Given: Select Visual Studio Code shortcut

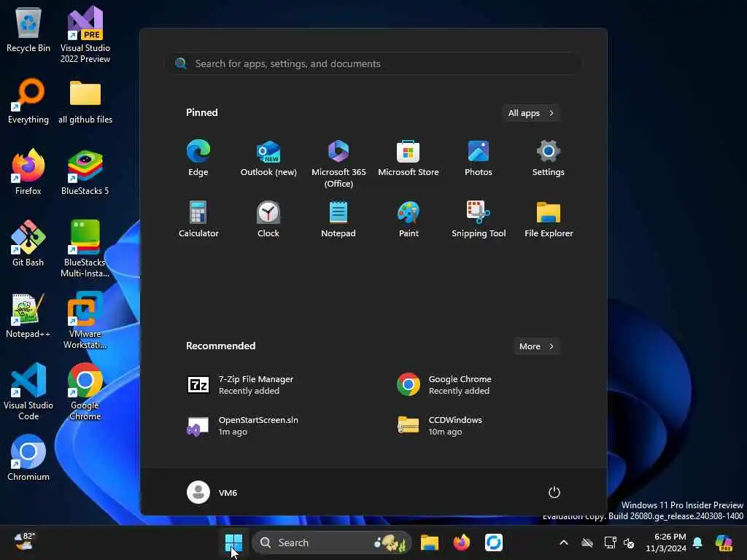Looking at the screenshot, I should pos(28,392).
